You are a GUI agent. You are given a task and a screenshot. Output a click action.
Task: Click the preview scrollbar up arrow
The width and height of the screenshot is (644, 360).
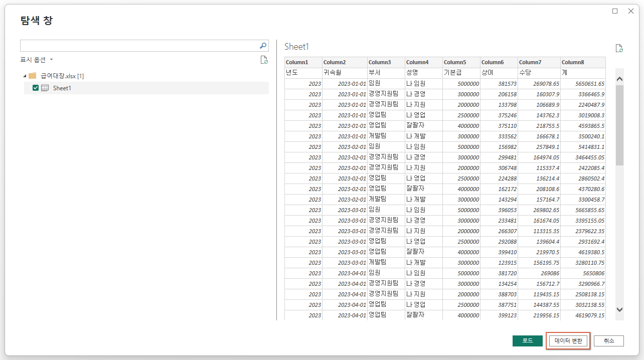pos(619,79)
